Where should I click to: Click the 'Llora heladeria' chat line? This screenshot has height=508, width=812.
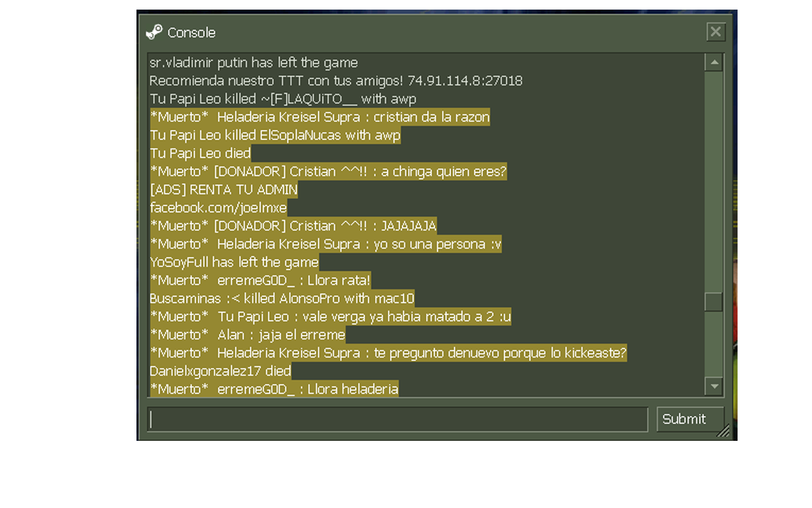click(274, 389)
